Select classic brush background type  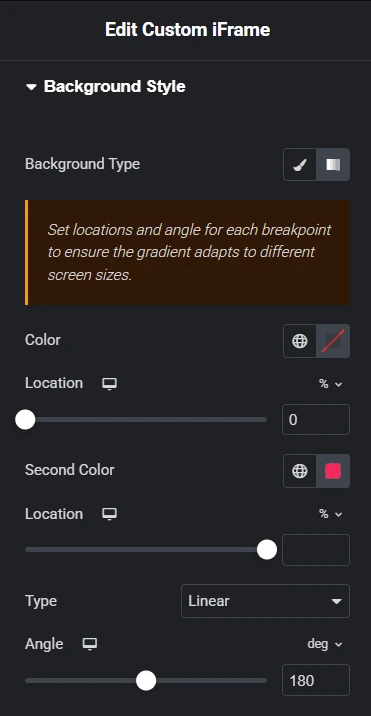click(x=300, y=164)
